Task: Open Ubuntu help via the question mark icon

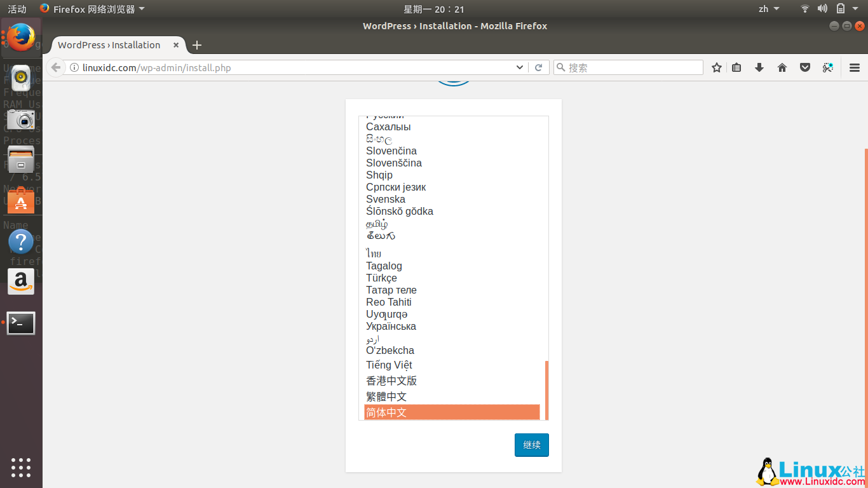Action: 21,241
